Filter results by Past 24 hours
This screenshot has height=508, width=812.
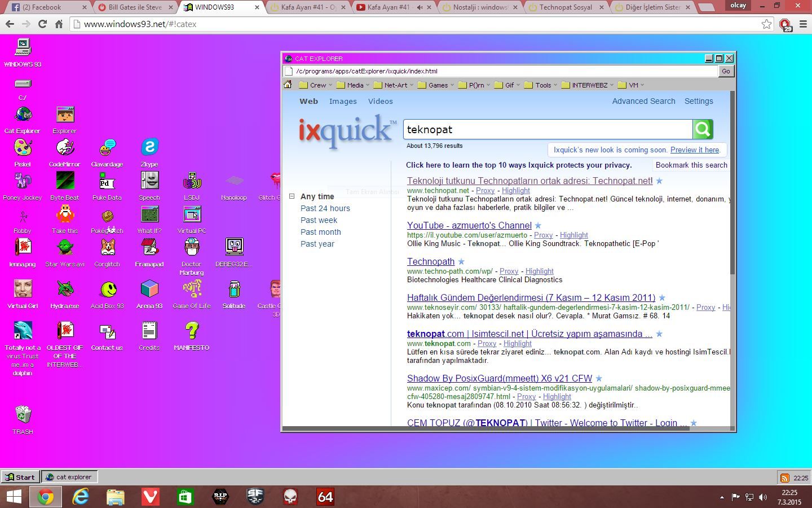click(x=325, y=208)
